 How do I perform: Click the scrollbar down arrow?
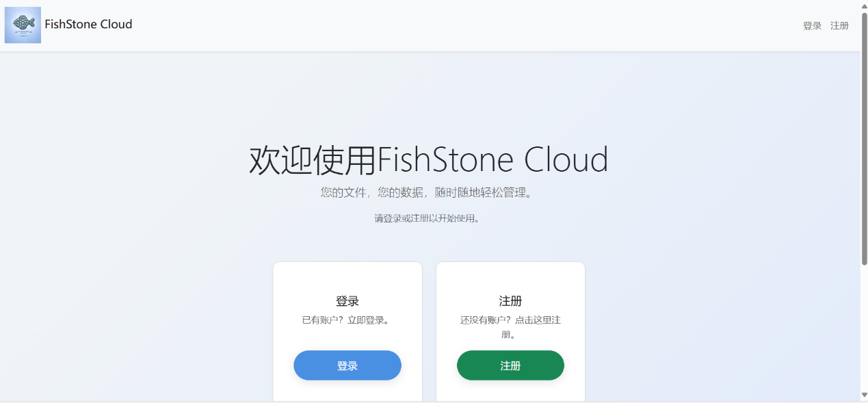864,395
